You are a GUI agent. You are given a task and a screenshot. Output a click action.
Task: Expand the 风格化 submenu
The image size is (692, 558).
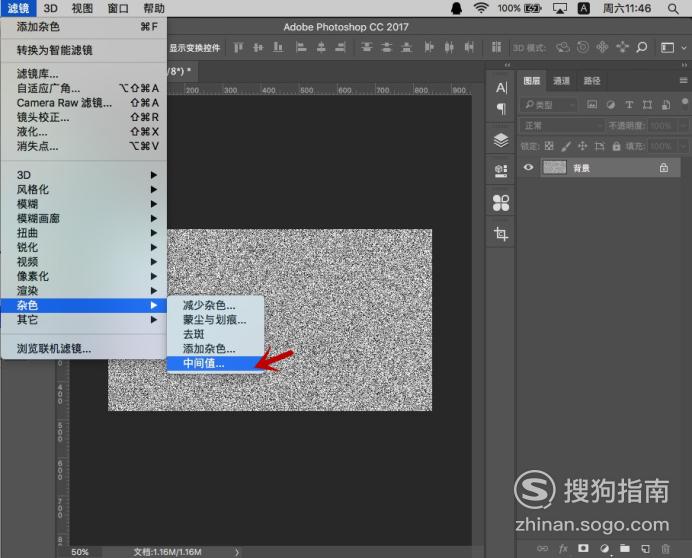pos(84,189)
